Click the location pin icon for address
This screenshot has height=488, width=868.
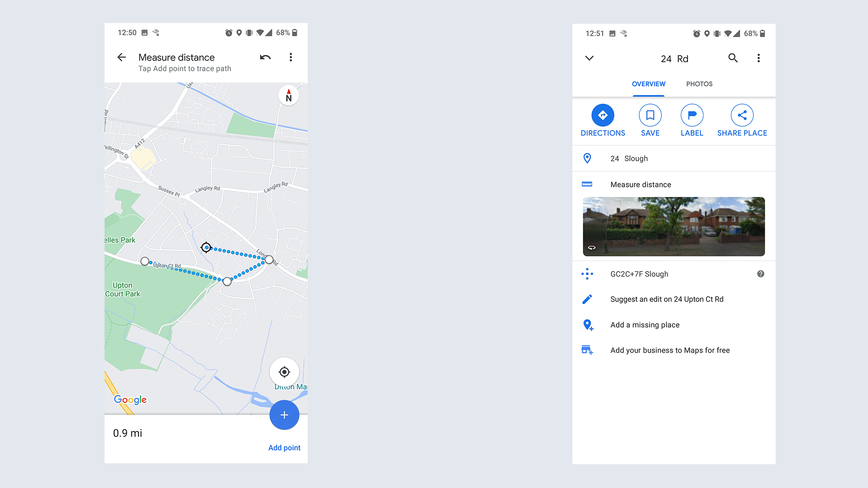tap(587, 158)
